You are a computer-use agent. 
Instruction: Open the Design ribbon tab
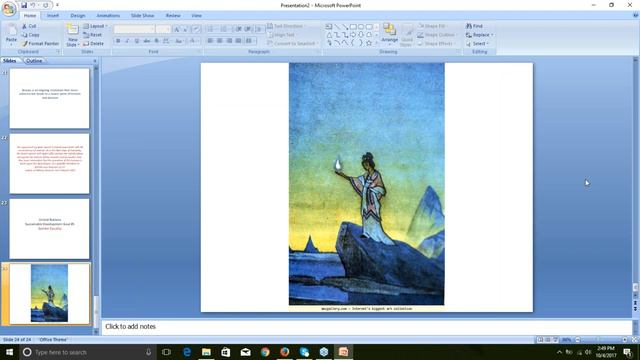(x=78, y=16)
